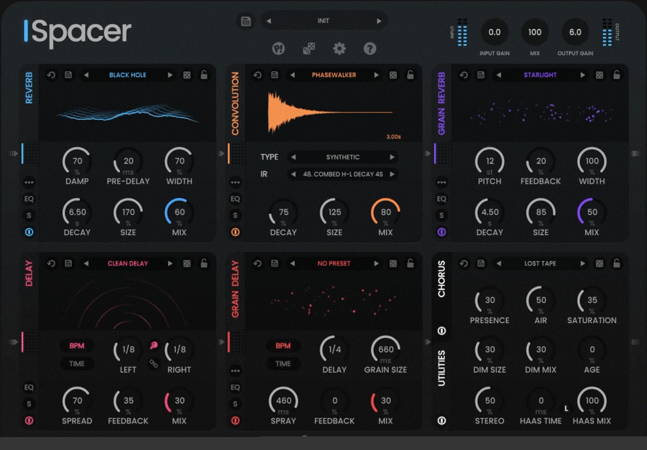Toggle the Chorus power button
The image size is (647, 450).
(x=441, y=331)
